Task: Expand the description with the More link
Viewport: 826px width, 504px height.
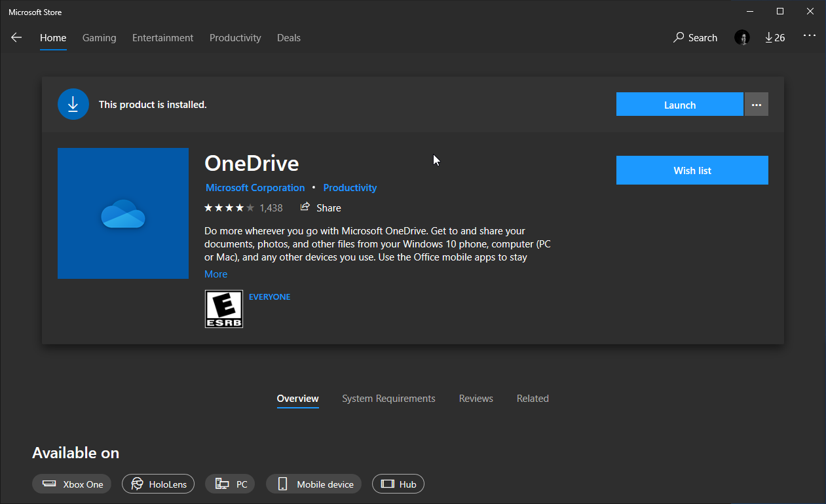Action: point(216,274)
